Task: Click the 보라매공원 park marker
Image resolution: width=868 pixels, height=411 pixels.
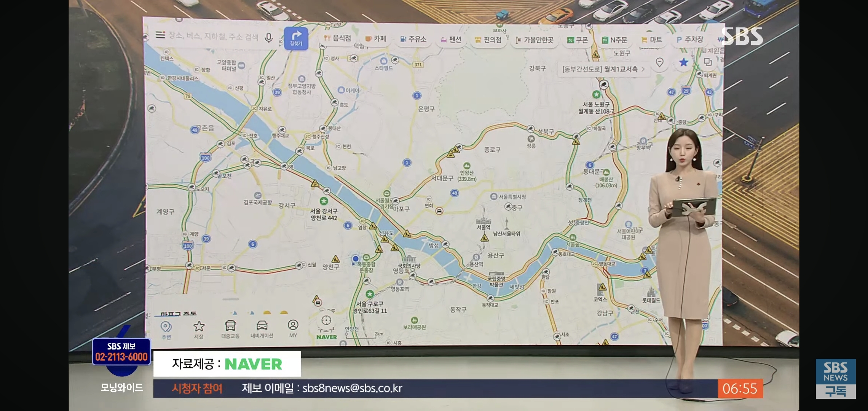Action: click(414, 320)
